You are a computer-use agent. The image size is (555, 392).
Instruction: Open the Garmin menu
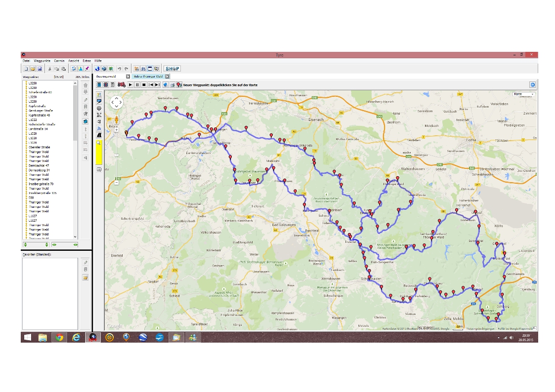pos(59,60)
